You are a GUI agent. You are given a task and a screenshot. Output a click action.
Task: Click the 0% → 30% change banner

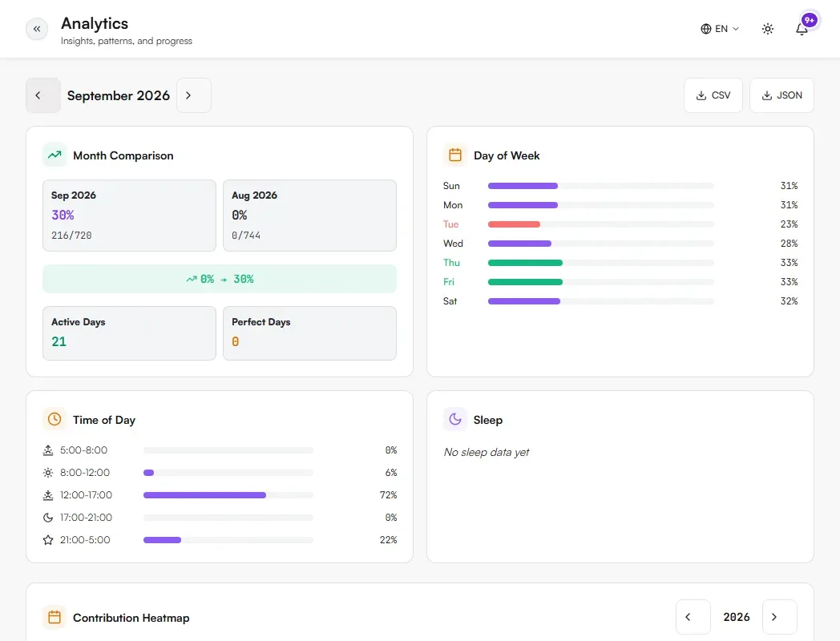point(220,279)
